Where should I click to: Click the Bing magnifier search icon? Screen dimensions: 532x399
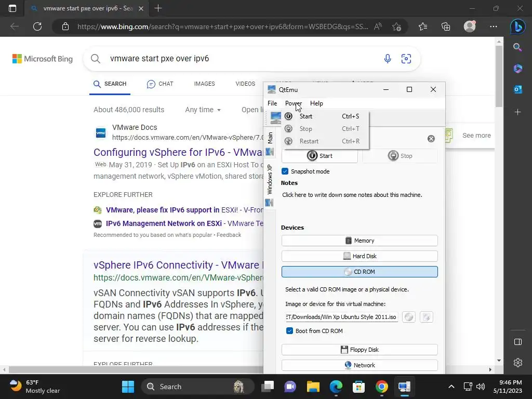96,59
